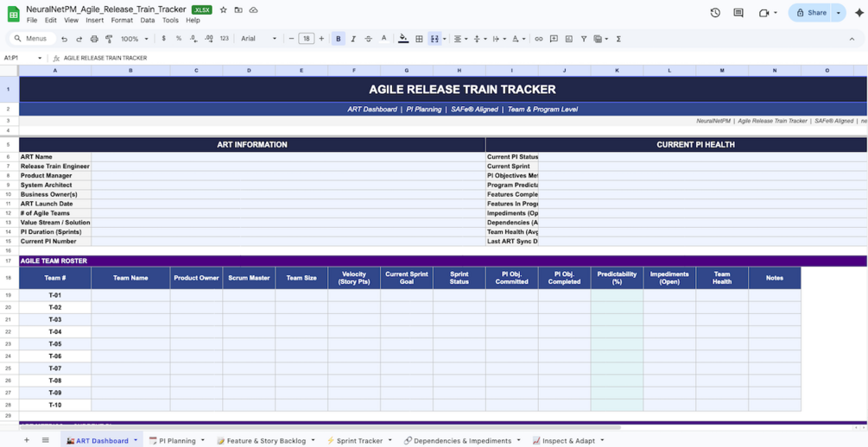Open the all sheets list icon
868x447 pixels.
point(46,440)
